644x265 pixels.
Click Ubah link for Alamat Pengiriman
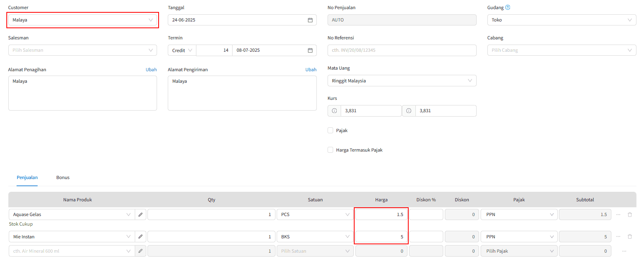pyautogui.click(x=311, y=70)
